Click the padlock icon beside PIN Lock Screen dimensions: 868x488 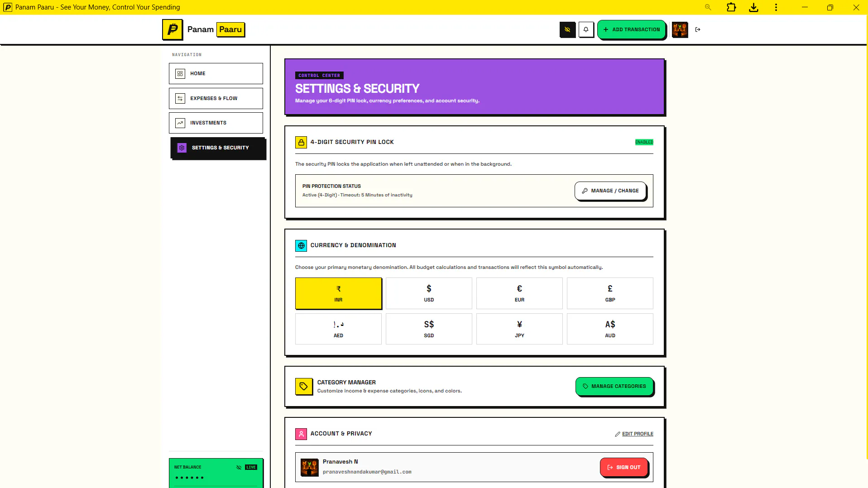[x=301, y=142]
